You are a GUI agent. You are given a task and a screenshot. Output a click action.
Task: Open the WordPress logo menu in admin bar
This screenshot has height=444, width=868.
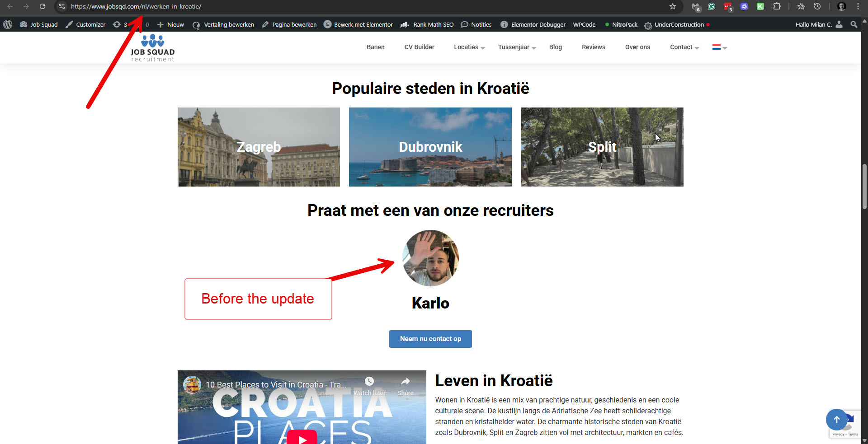tap(8, 24)
